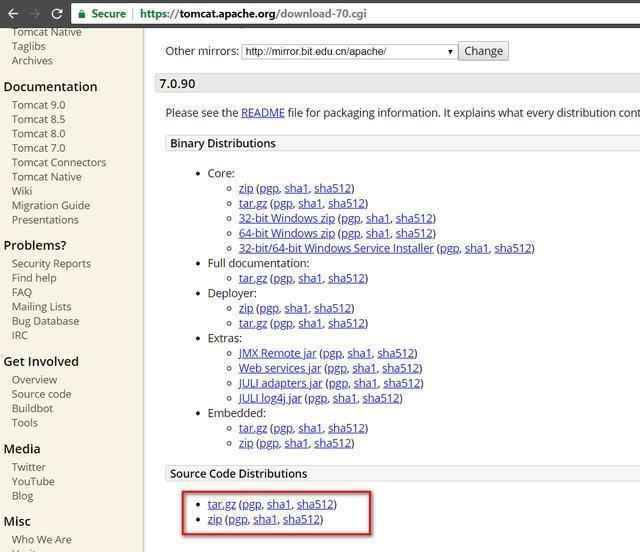Click the Secure padlock icon

[x=82, y=14]
